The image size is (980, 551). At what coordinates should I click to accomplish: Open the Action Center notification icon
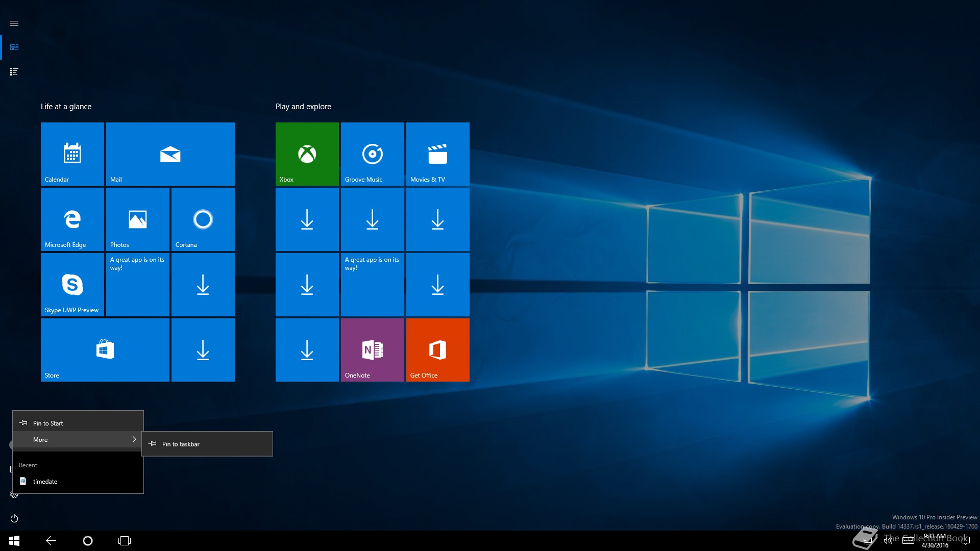coord(966,541)
